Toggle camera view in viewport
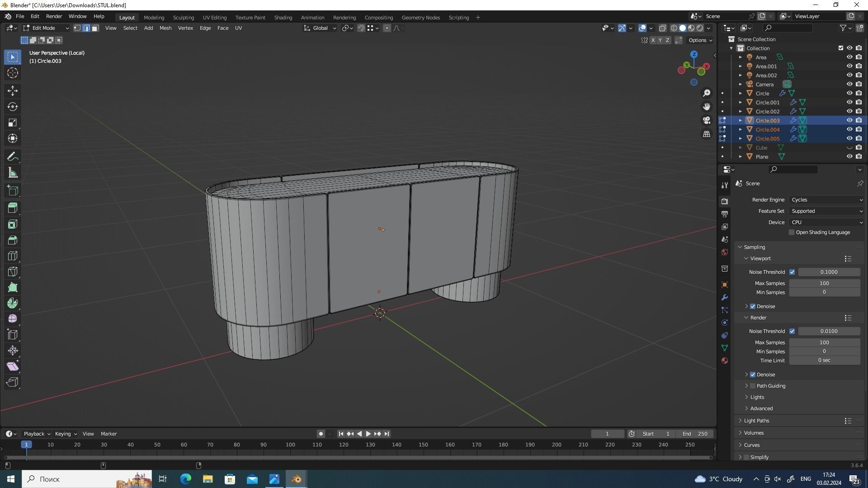 click(x=706, y=120)
